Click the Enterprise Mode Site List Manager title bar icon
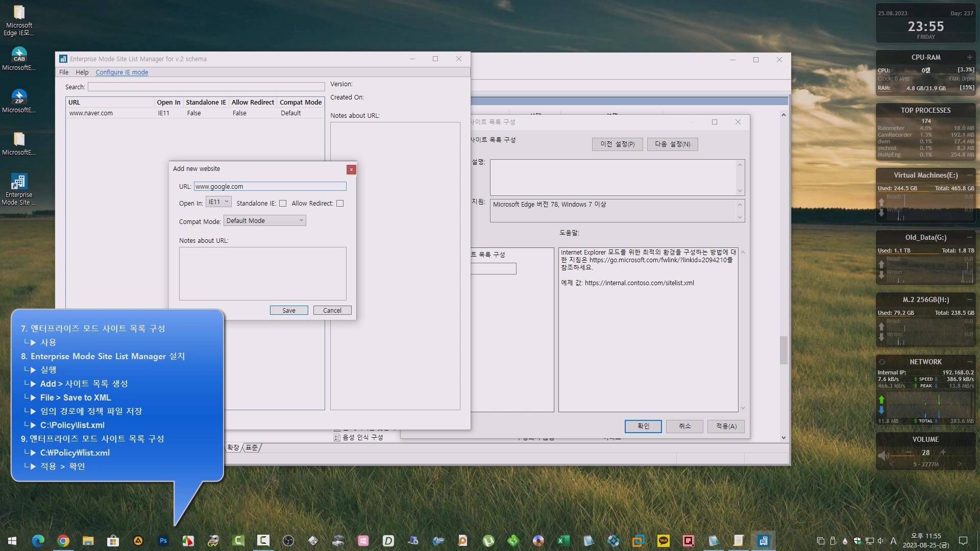The image size is (980, 551). [63, 59]
